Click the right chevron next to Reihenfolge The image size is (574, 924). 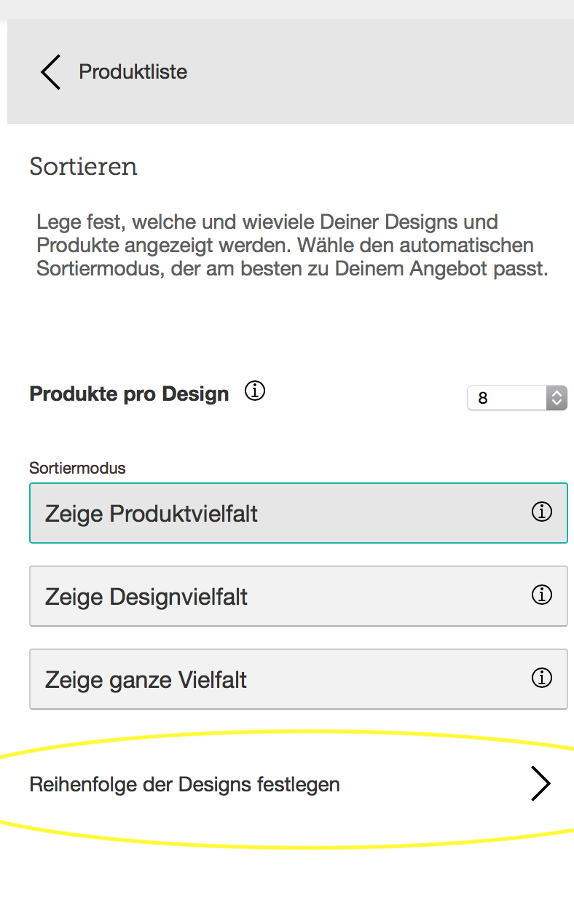pos(540,784)
